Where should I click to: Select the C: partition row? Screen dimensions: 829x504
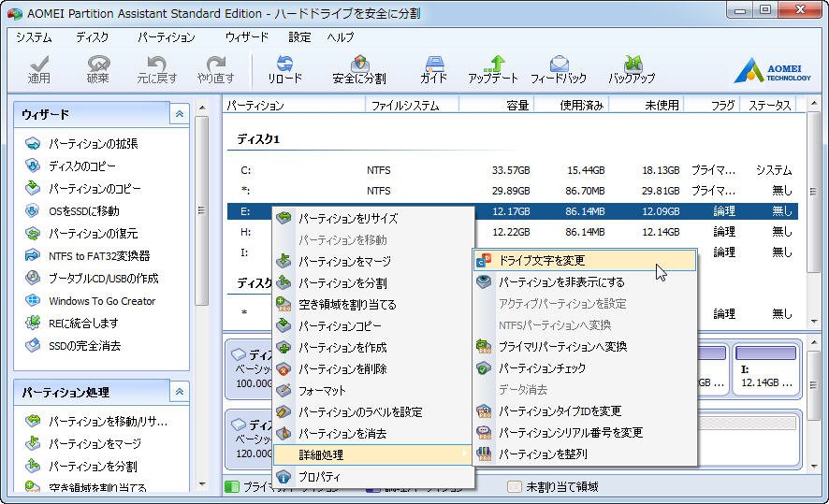coord(513,170)
